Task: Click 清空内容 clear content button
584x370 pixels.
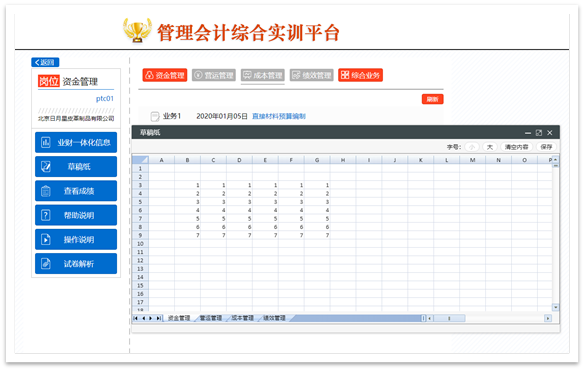Action: point(517,147)
